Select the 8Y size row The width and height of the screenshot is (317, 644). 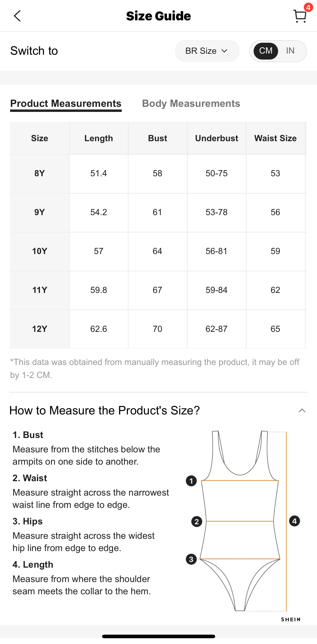click(158, 174)
